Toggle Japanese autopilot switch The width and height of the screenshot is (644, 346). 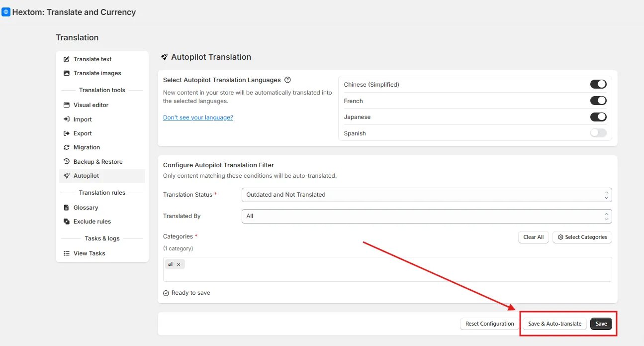point(598,117)
